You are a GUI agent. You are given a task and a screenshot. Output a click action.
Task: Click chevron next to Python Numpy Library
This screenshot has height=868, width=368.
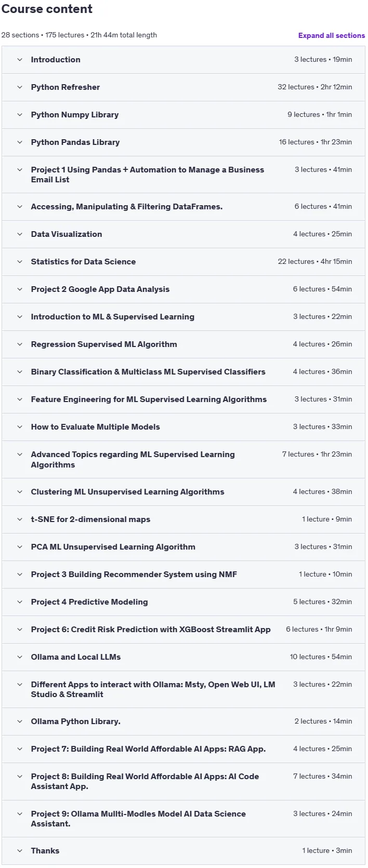[20, 115]
